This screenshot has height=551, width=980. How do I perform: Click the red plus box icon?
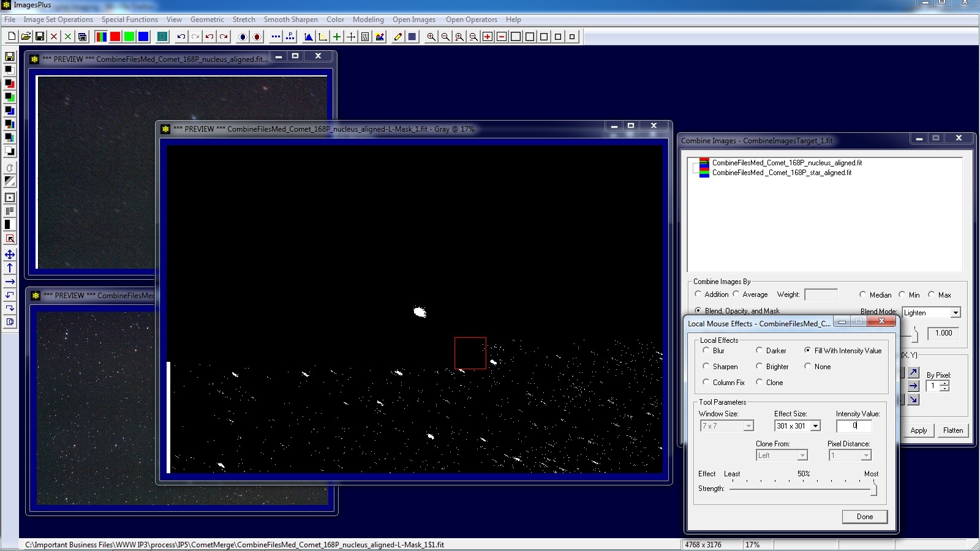point(488,37)
